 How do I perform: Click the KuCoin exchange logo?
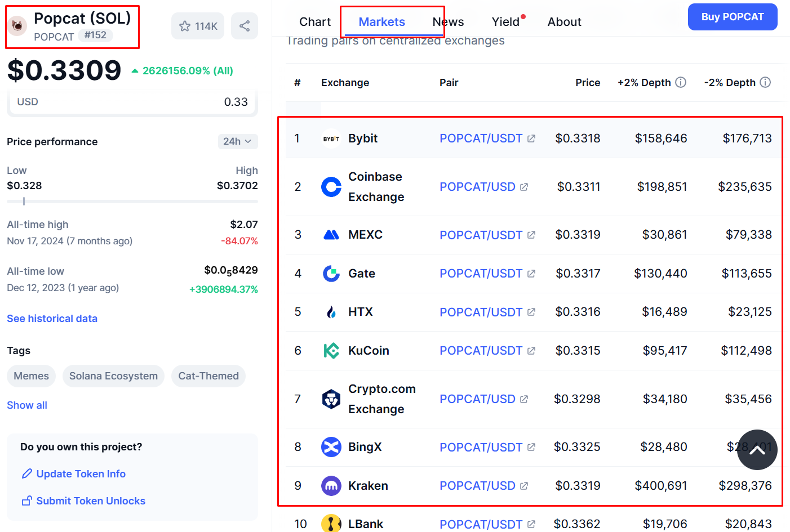331,351
